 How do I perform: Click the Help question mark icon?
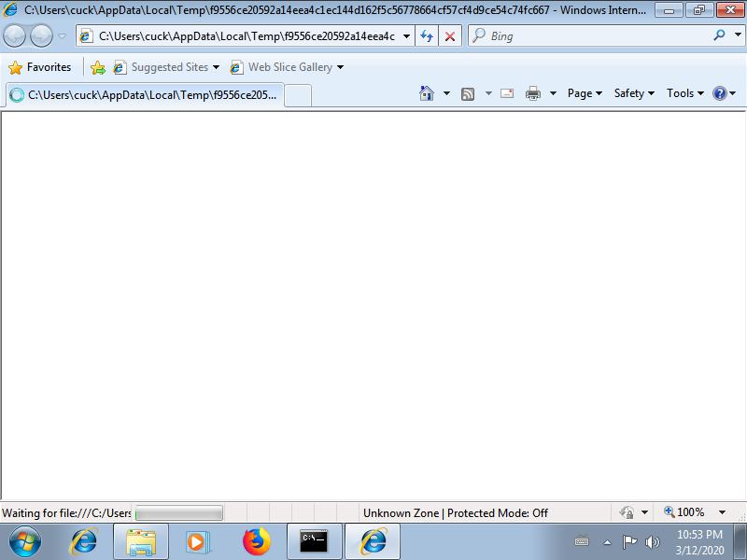coord(720,93)
